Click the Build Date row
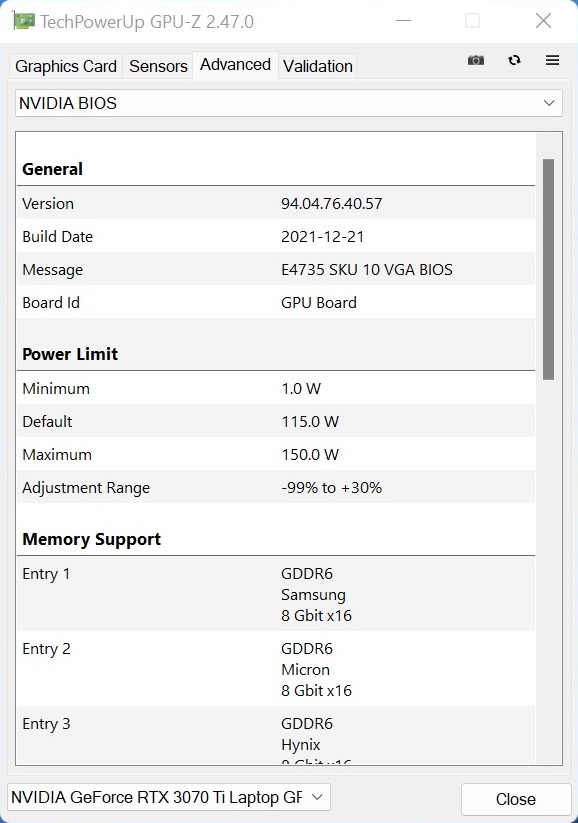 276,236
